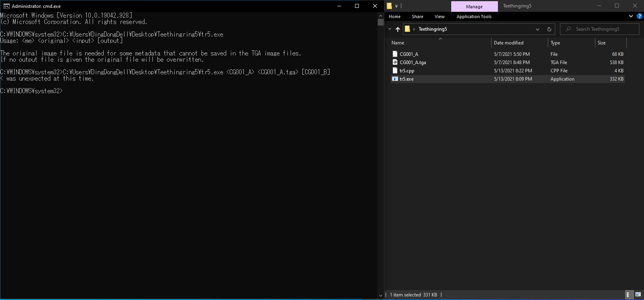Viewport: 644px width, 300px height.
Task: Open the quick access toolbar customize dropdown
Action: 397,6
